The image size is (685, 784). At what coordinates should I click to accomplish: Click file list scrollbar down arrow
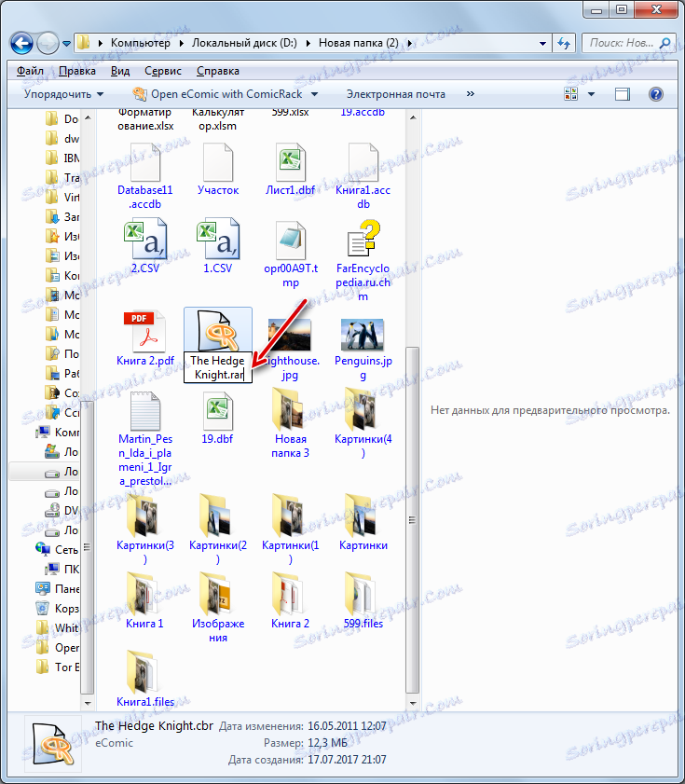pyautogui.click(x=413, y=703)
